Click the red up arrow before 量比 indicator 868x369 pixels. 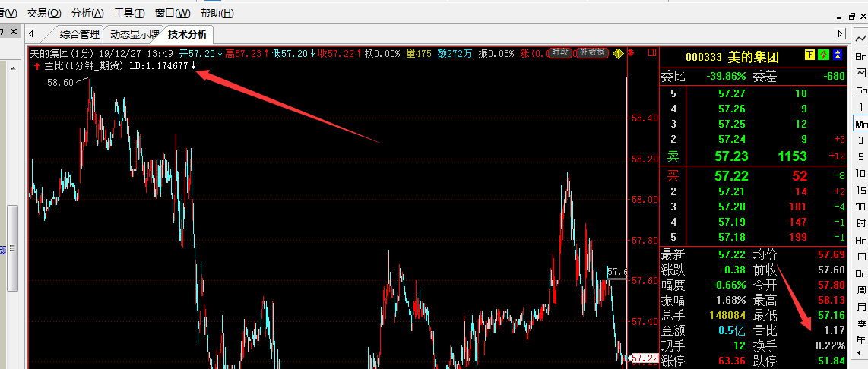[x=37, y=66]
